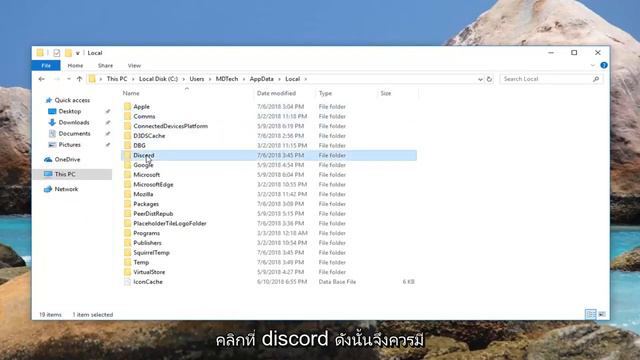The width and height of the screenshot is (640, 360).
Task: Select the Microsoft folder icon
Action: click(127, 175)
